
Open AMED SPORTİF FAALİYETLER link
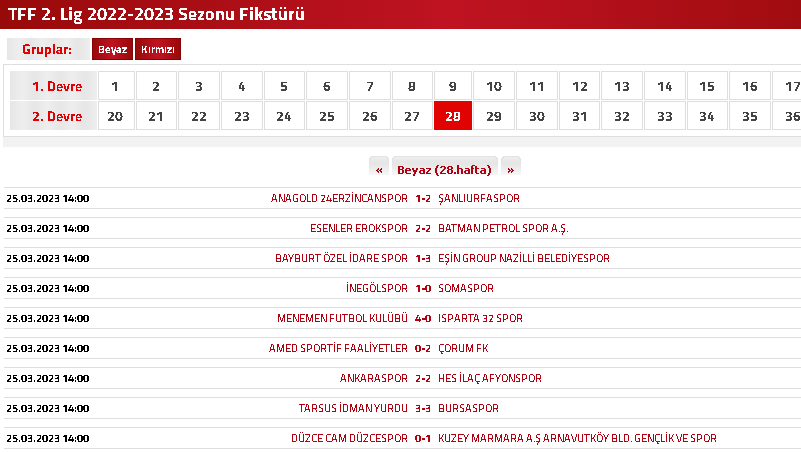click(x=338, y=348)
